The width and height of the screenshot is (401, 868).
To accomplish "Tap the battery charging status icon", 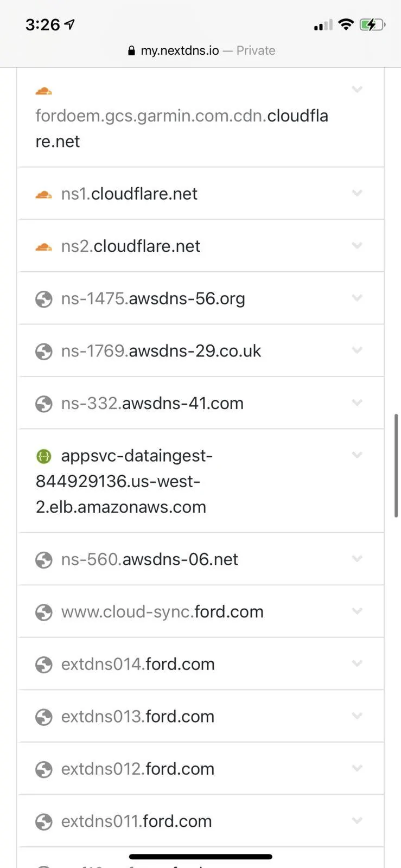I will pos(372,24).
